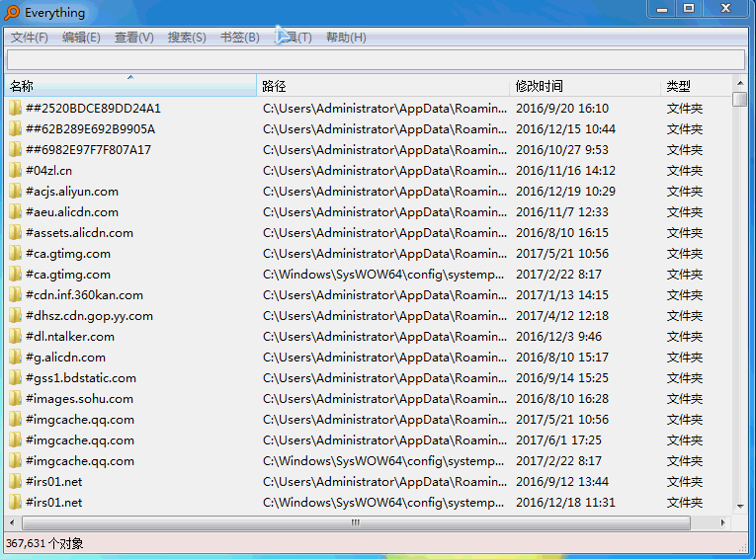Click the date 2017/4/12 12:18
Screen dimensions: 756x559
click(x=562, y=316)
